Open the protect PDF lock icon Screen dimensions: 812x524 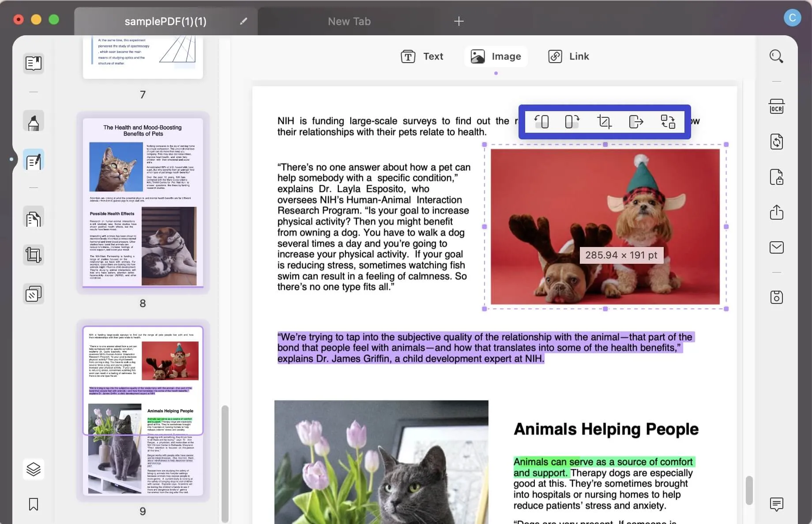(x=776, y=177)
